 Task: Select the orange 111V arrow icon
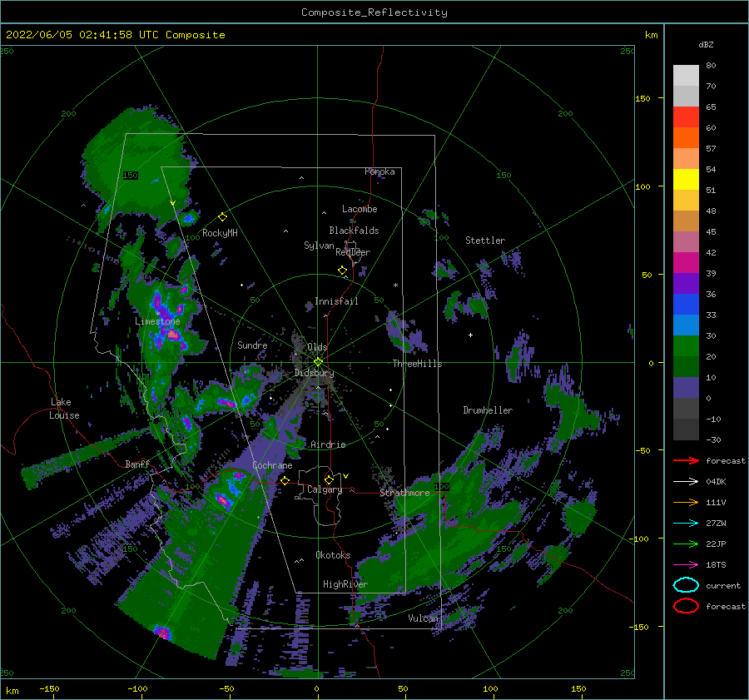click(x=686, y=502)
